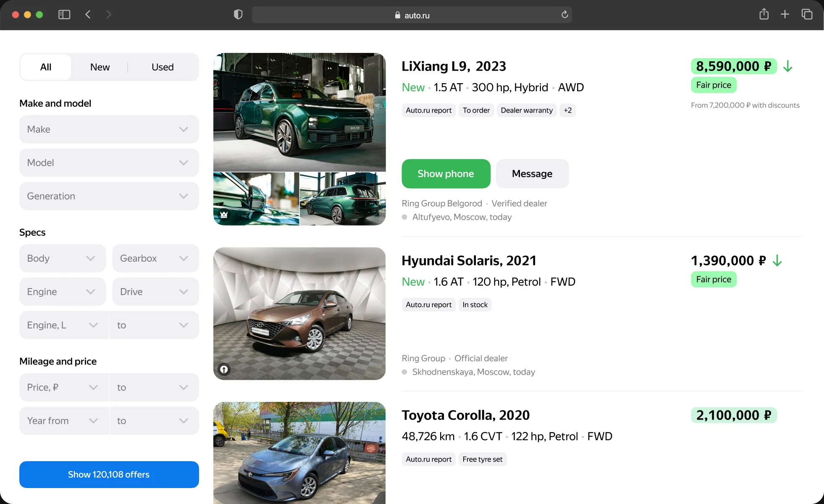The image size is (824, 504).
Task: Open the privacy shield icon
Action: tap(238, 15)
